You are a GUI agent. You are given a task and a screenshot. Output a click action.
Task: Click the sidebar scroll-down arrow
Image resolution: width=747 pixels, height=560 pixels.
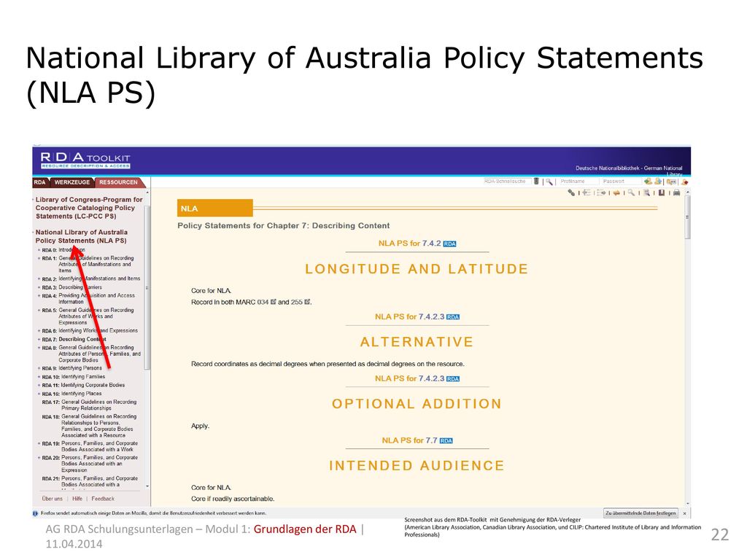coord(147,486)
